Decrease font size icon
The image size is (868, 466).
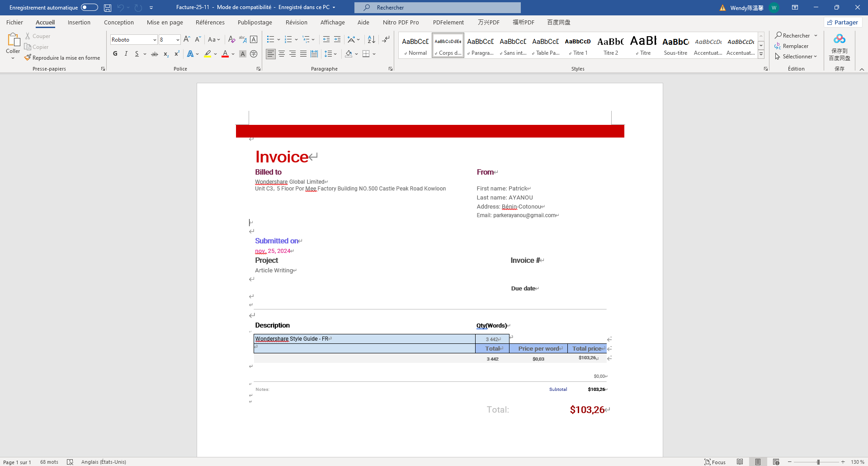(198, 40)
